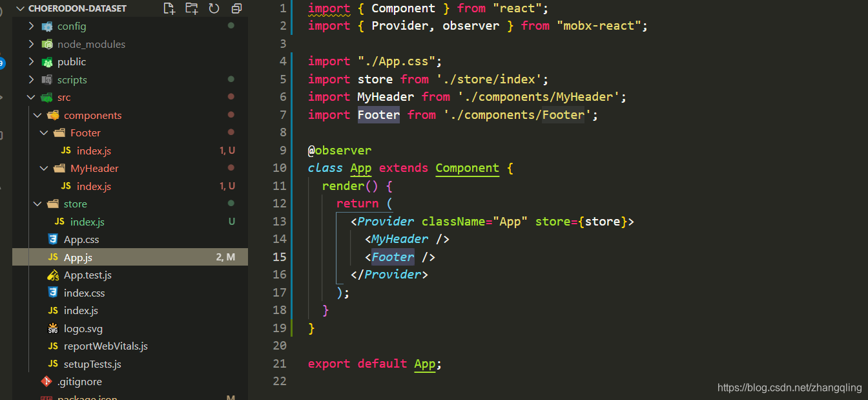The width and height of the screenshot is (868, 400).
Task: Collapse the MyHeader folder
Action: 44,169
